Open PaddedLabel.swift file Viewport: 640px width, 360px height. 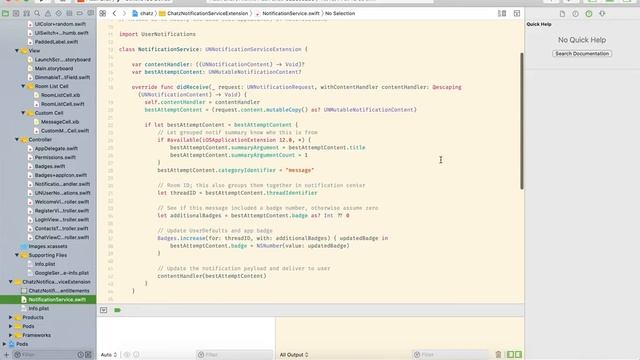pos(56,42)
